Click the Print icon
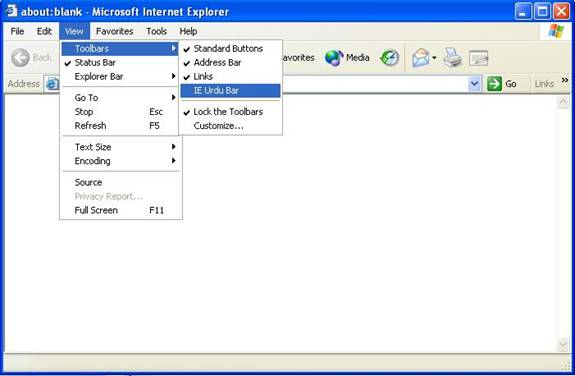This screenshot has width=575, height=376. 453,58
